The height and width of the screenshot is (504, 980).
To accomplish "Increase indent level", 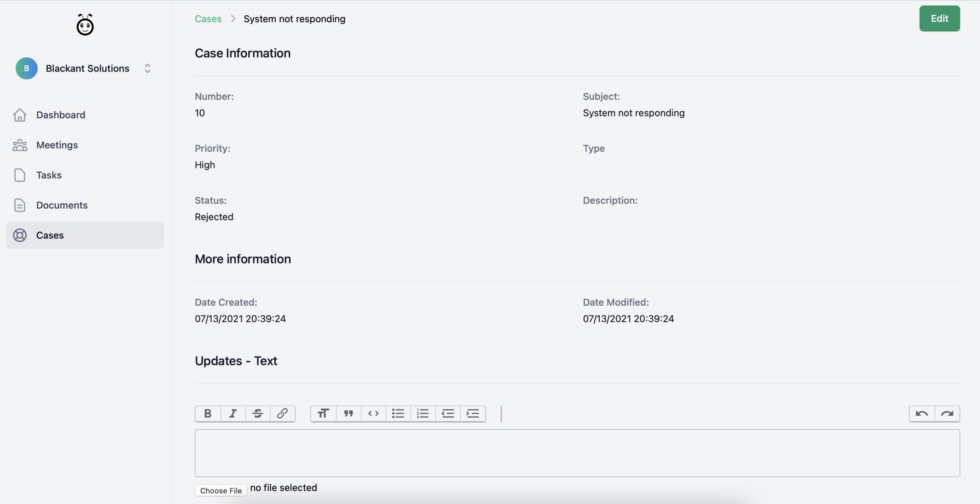I will click(x=473, y=414).
